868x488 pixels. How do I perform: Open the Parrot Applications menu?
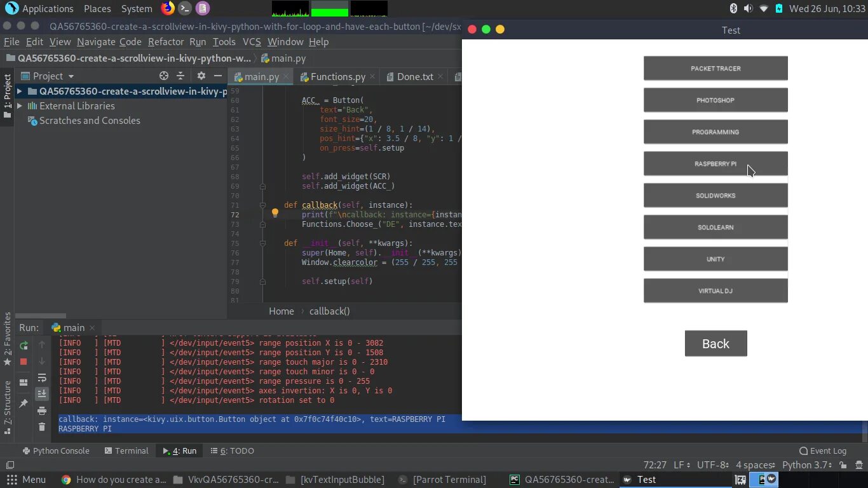[39, 9]
